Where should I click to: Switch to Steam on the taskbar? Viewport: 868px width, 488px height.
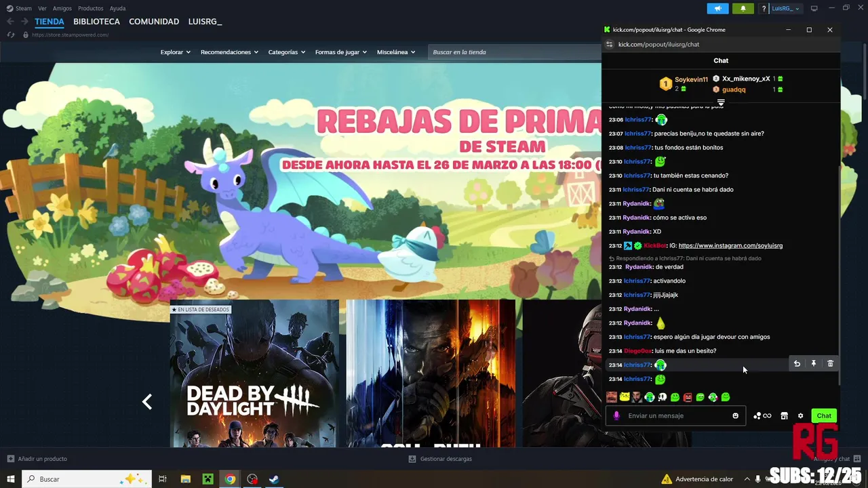coord(274,479)
